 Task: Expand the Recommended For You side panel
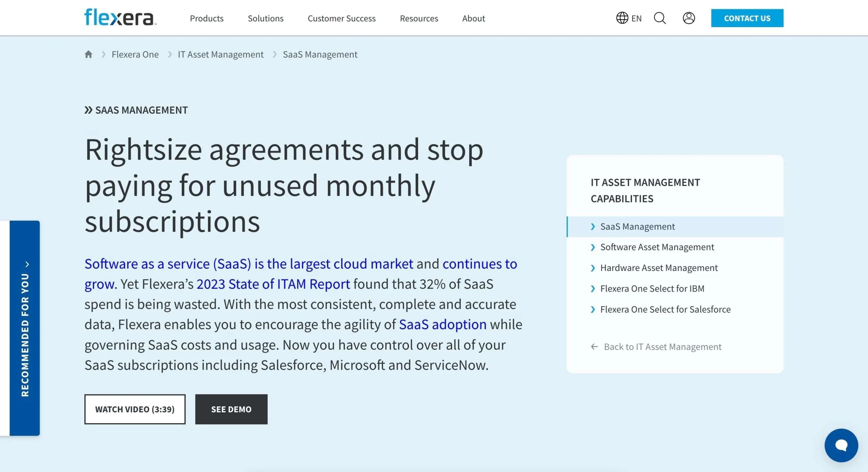pyautogui.click(x=25, y=328)
